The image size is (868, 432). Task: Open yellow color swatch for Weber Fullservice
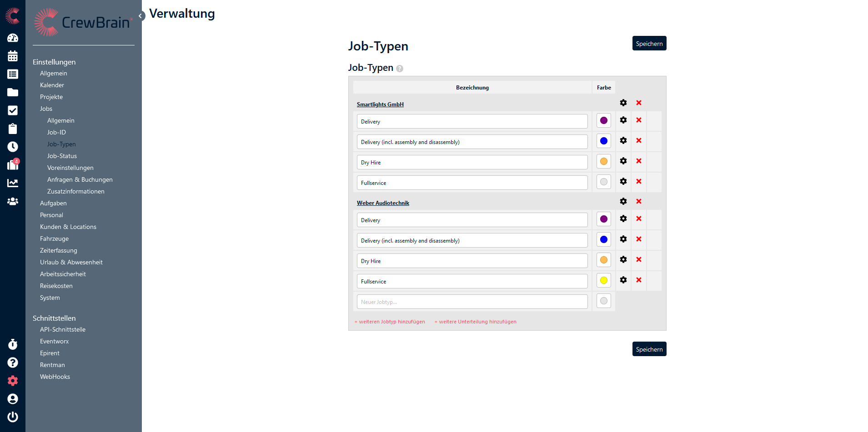[x=603, y=280]
